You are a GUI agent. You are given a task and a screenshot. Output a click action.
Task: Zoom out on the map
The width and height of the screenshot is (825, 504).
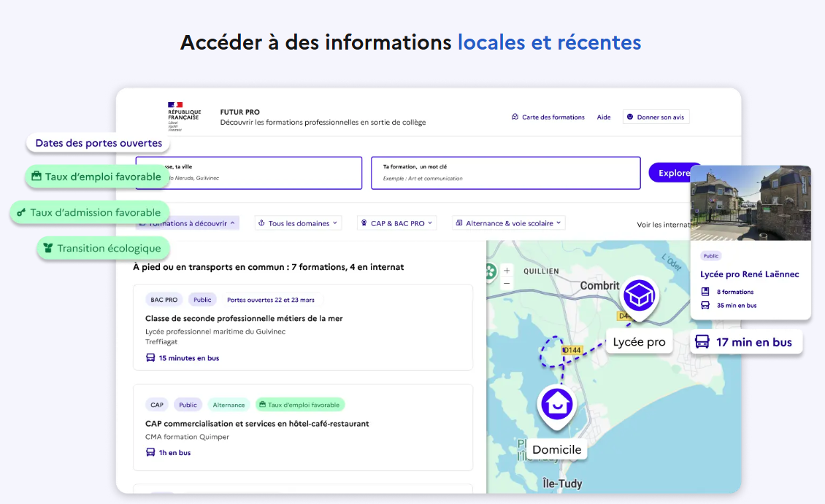[507, 283]
